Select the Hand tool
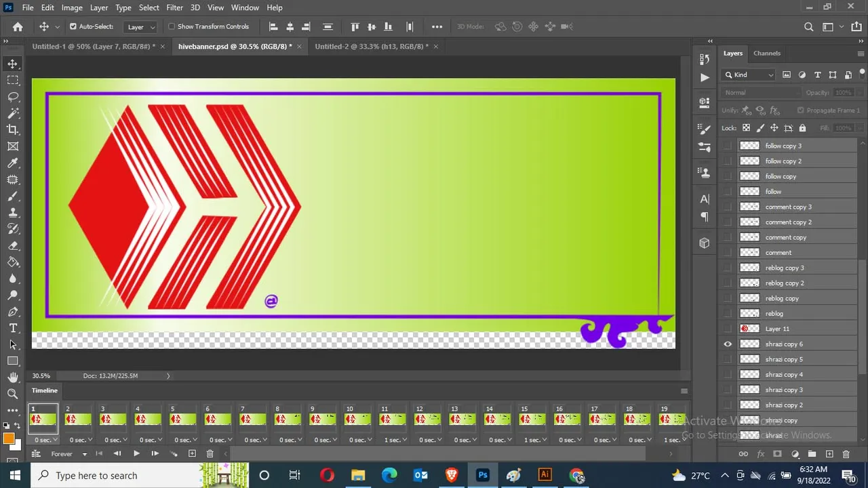 13,377
